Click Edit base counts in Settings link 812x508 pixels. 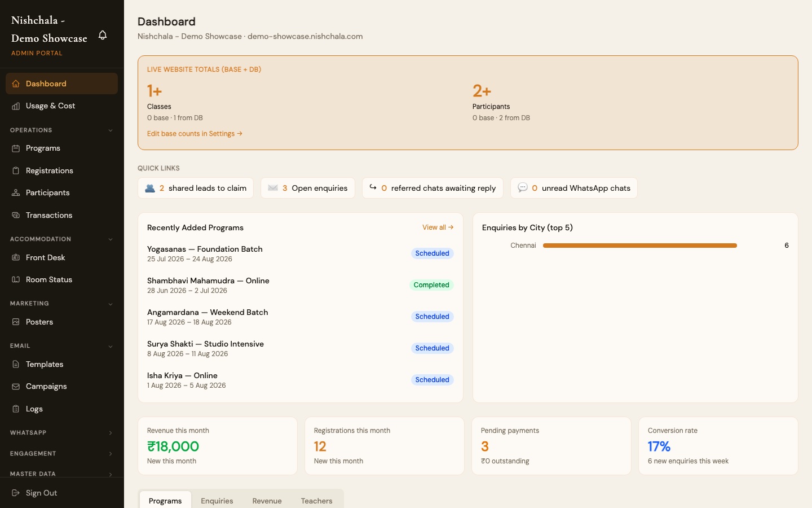(x=195, y=134)
